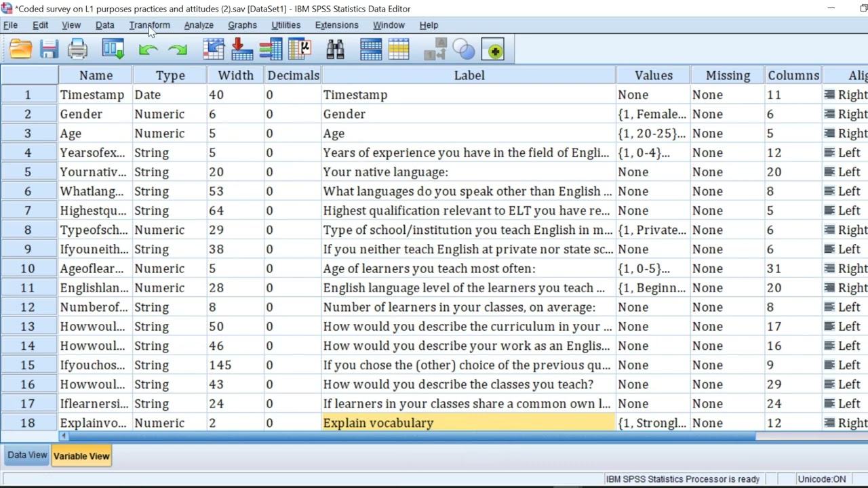Viewport: 868px width, 488px height.
Task: Click the 'Numberof...' name cell
Action: [96, 307]
